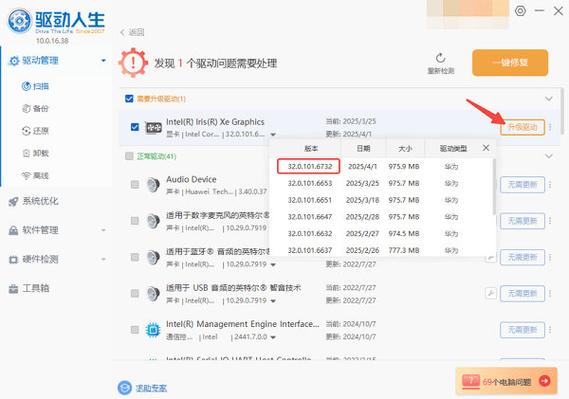Click the Audio Device speaker icon
Screen dimensions: 569x399
[153, 185]
